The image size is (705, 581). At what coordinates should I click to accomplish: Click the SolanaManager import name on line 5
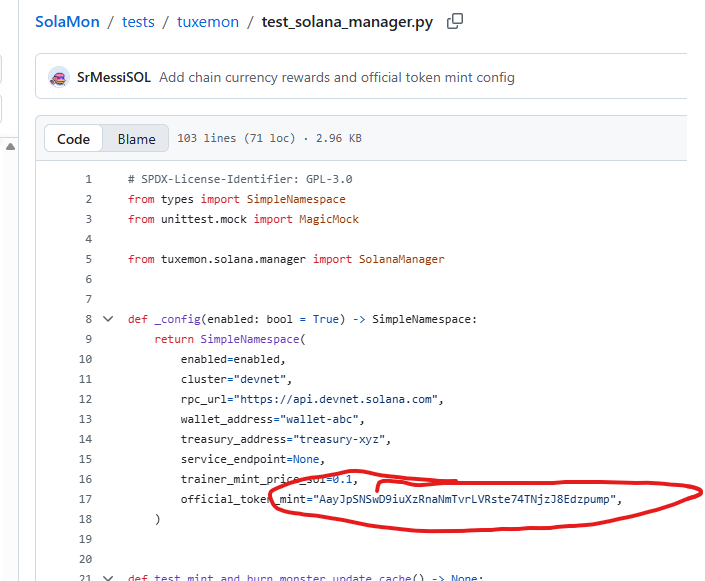click(402, 259)
